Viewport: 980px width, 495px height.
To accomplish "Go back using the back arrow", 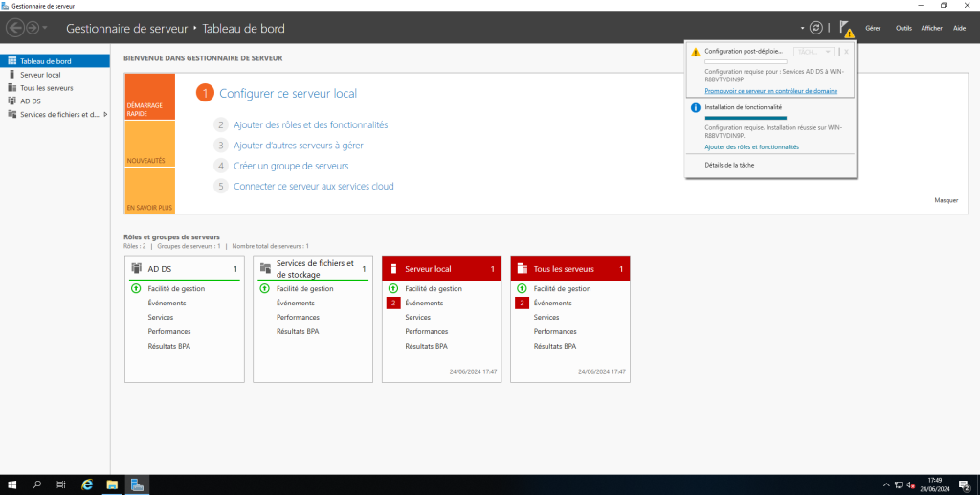I will [x=15, y=29].
